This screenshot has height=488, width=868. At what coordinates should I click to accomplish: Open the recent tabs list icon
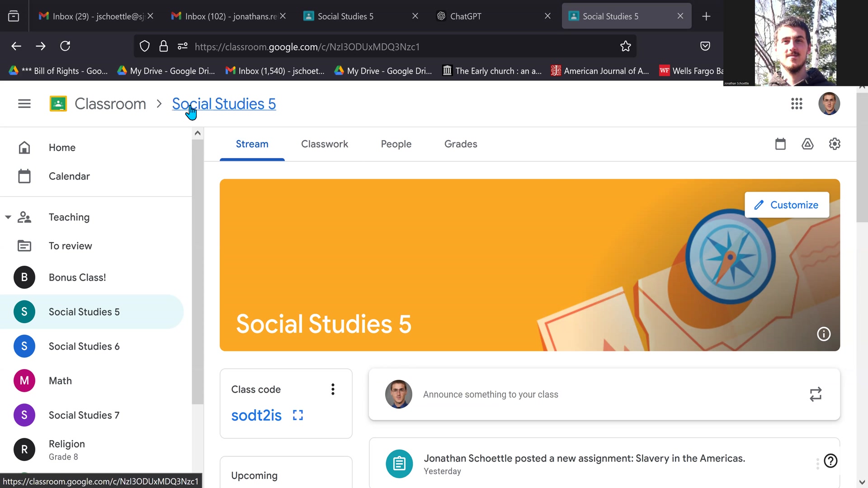coord(14,16)
